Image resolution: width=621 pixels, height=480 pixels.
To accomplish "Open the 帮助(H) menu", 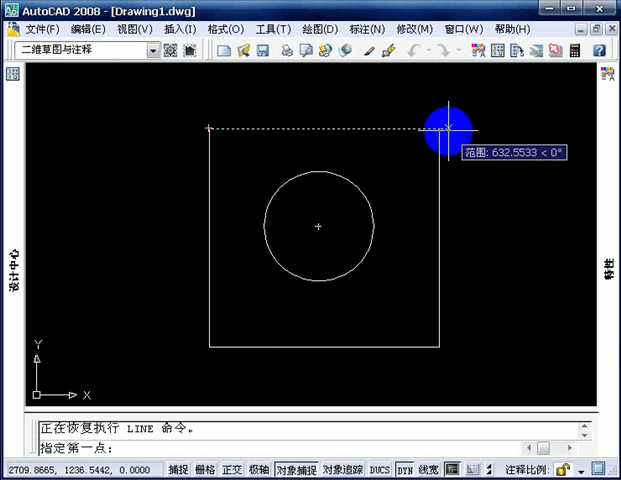I will (x=512, y=29).
